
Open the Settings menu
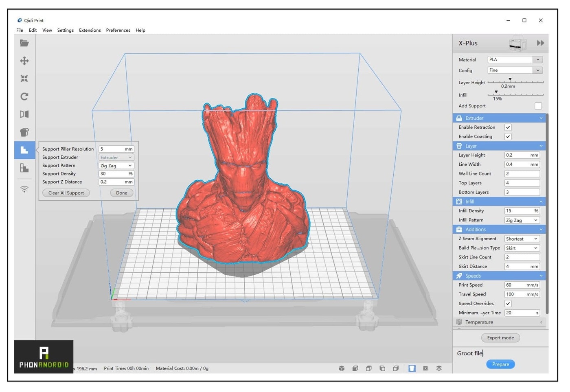(66, 30)
